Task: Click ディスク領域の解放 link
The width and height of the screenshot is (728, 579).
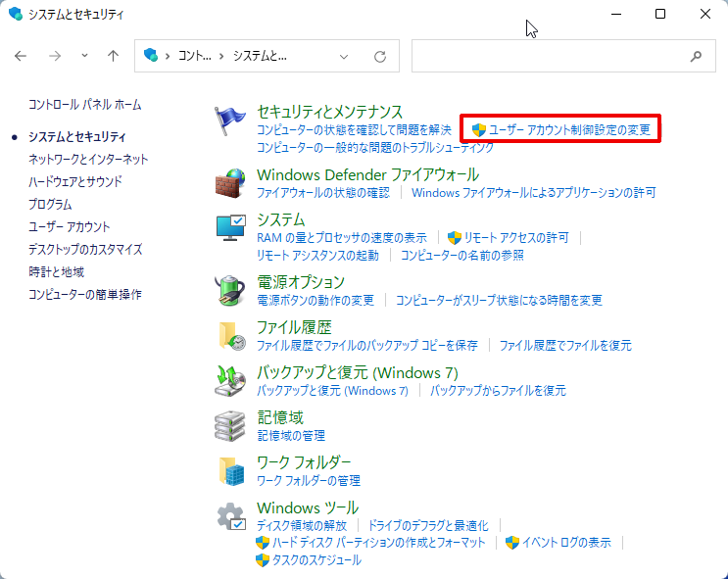Action: (302, 525)
